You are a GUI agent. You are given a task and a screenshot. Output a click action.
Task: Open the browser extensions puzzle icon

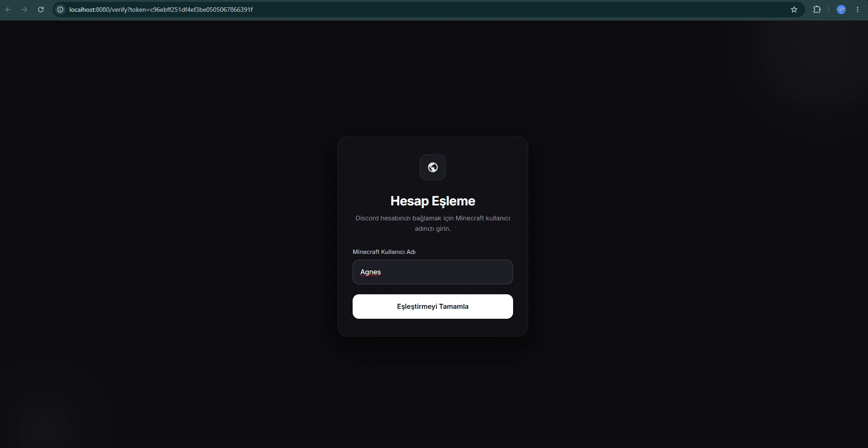[x=817, y=10]
